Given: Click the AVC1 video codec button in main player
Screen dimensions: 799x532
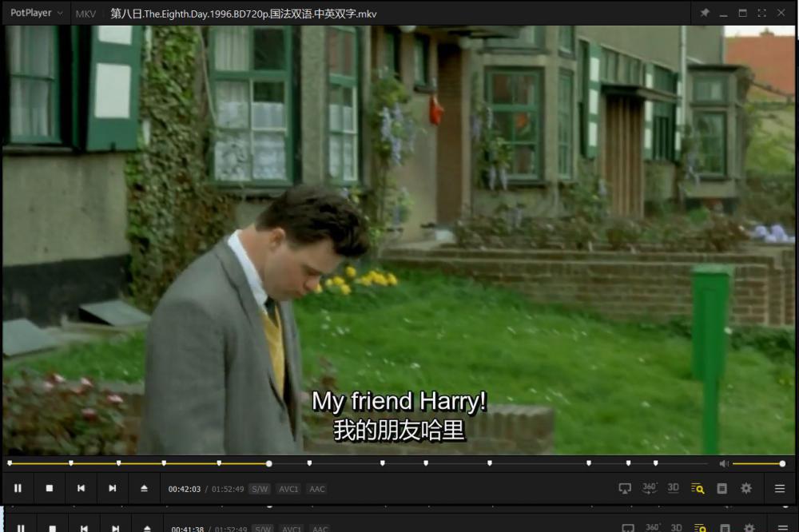Looking at the screenshot, I should 288,489.
